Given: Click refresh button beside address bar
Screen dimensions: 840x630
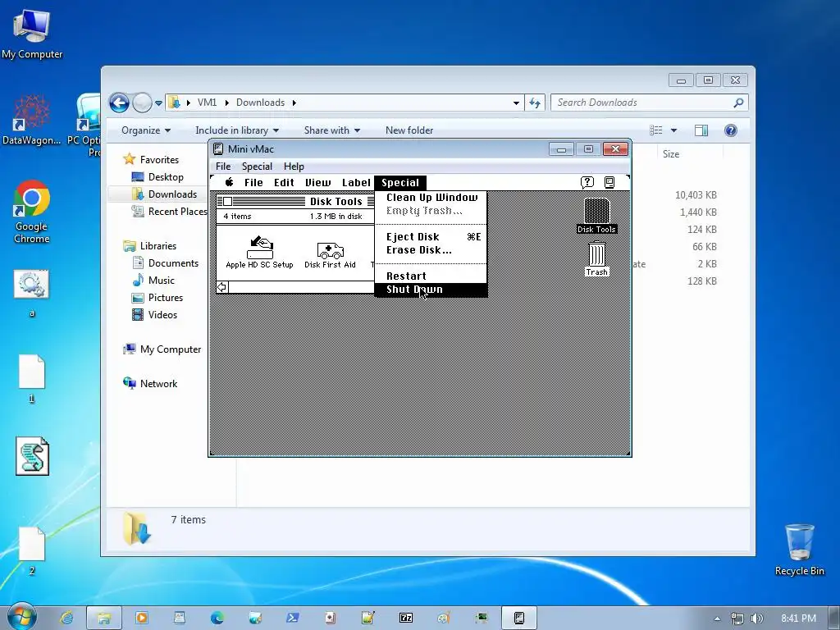Looking at the screenshot, I should point(535,103).
